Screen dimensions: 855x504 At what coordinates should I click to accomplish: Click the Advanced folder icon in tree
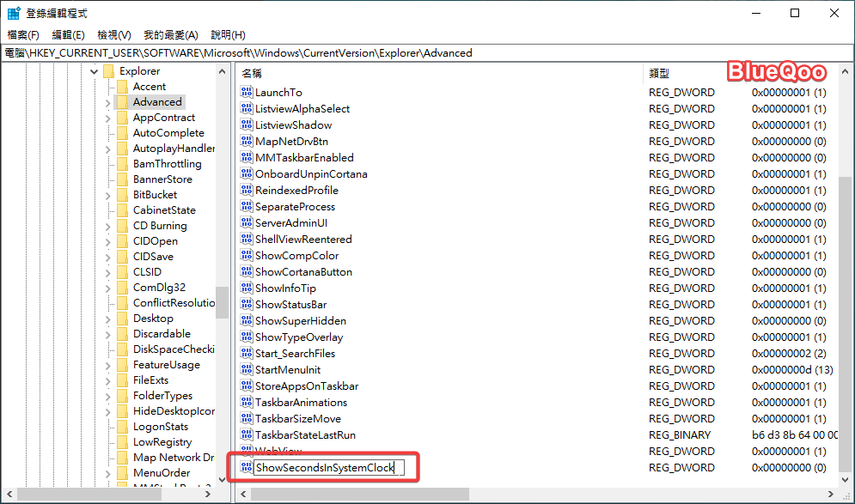pos(122,102)
